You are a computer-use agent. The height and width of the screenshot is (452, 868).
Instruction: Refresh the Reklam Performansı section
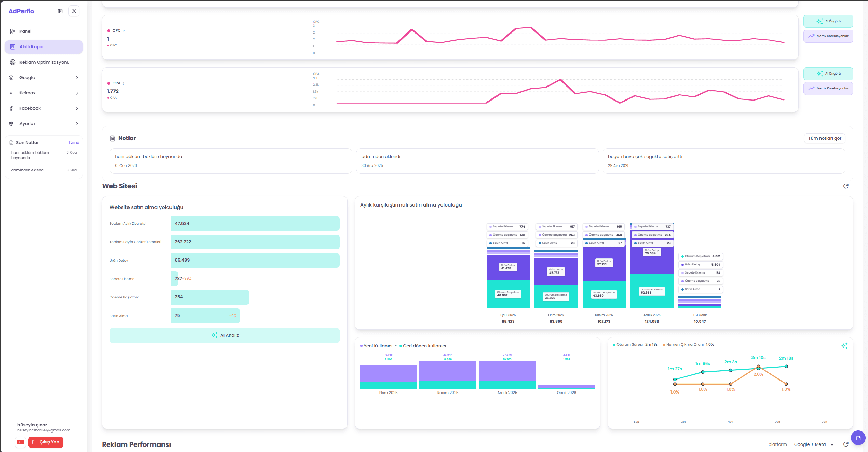(x=846, y=444)
